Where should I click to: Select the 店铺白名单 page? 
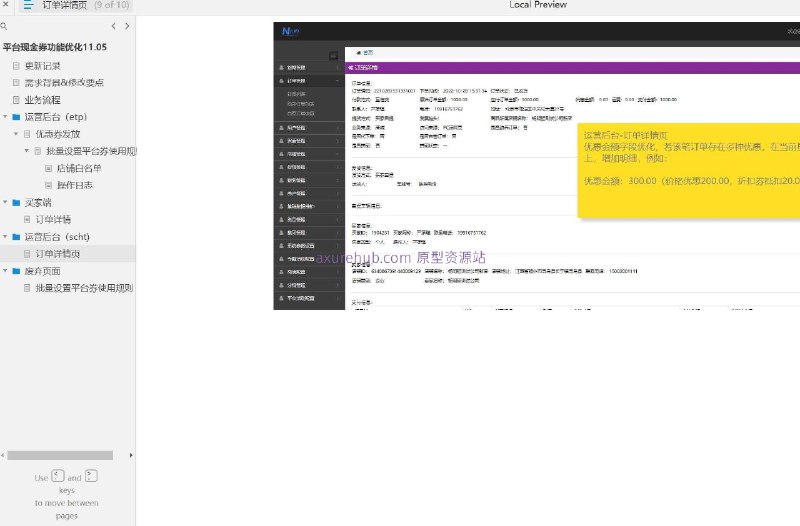[x=79, y=168]
